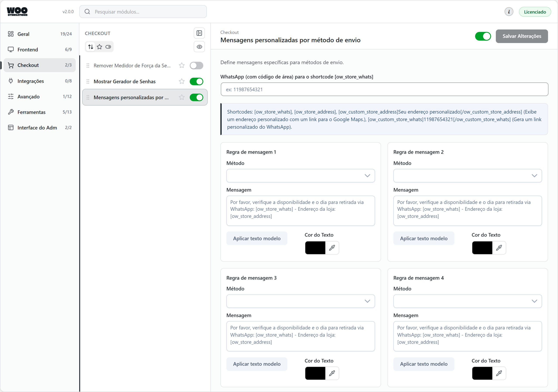Click the Woo Otimizations logo

point(17,11)
